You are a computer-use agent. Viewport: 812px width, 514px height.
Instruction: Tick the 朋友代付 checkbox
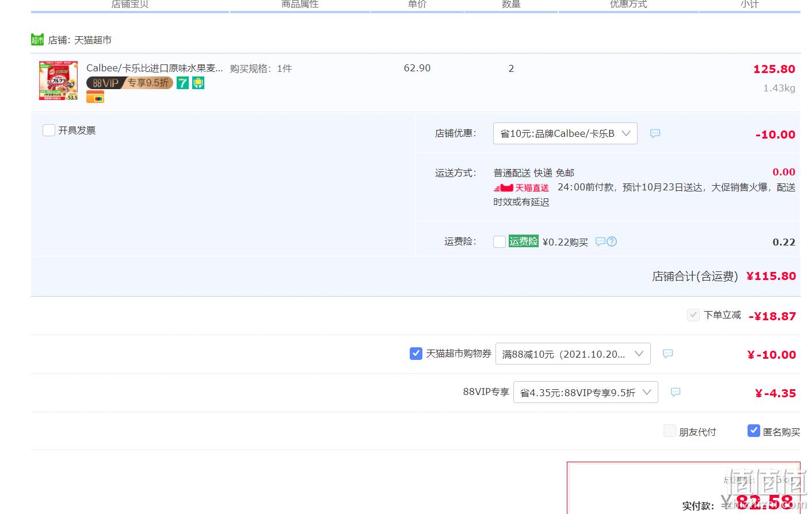(x=670, y=431)
